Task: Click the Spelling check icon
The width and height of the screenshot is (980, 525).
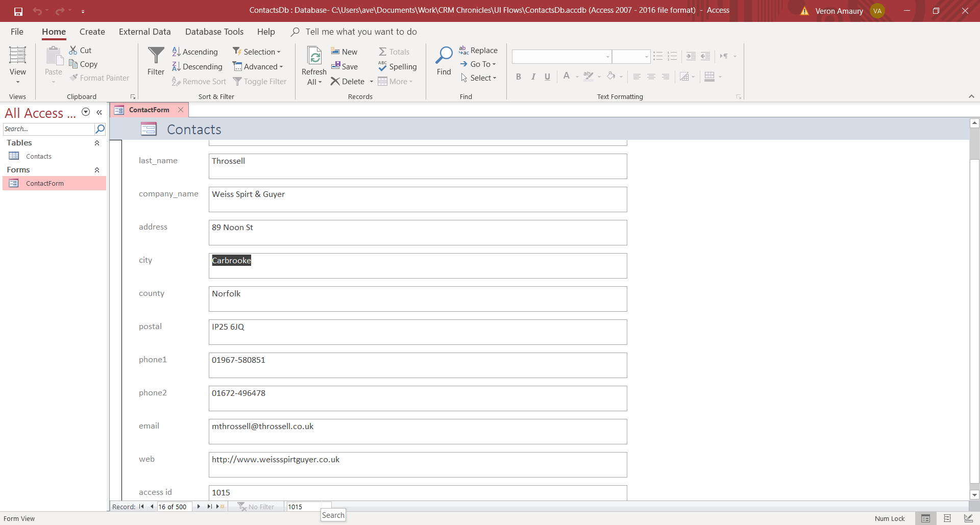Action: pos(383,66)
